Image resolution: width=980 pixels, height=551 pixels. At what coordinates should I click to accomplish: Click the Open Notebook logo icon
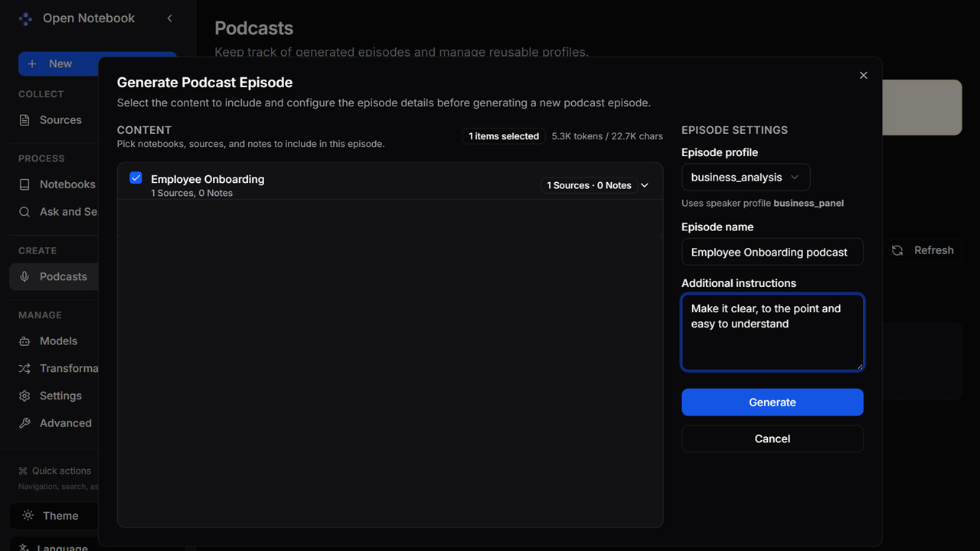coord(25,18)
